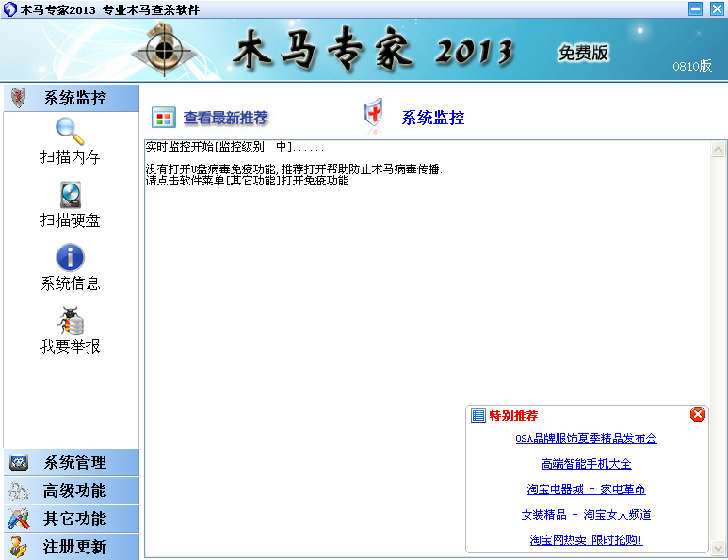
Task: Click the 系统监控 shield icon in header
Action: pos(374,115)
